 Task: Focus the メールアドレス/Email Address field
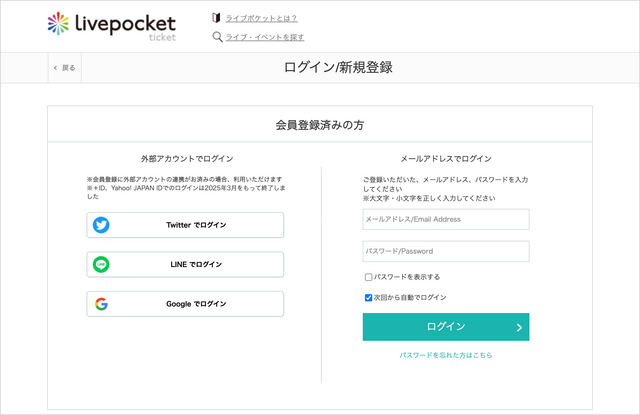[x=446, y=220]
